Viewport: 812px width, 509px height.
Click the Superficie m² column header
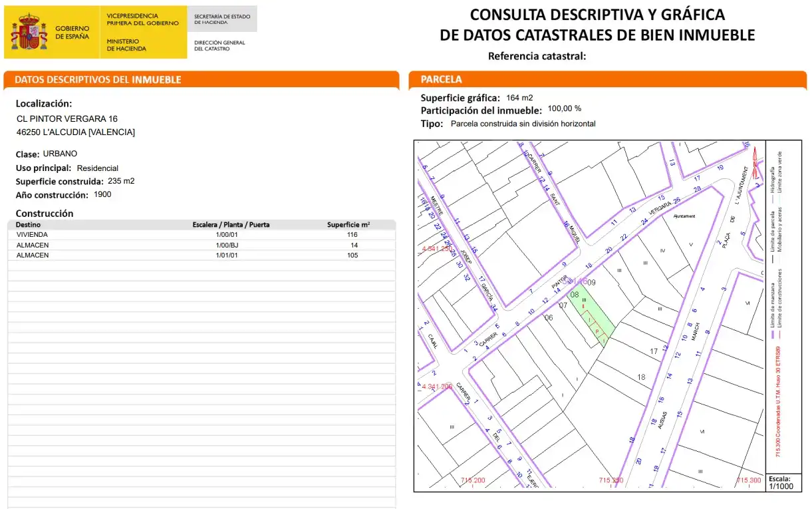pyautogui.click(x=348, y=225)
